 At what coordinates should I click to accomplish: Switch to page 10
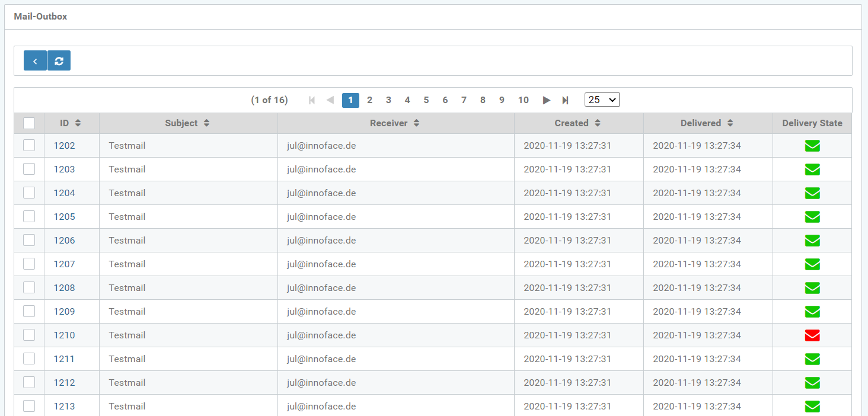click(523, 100)
